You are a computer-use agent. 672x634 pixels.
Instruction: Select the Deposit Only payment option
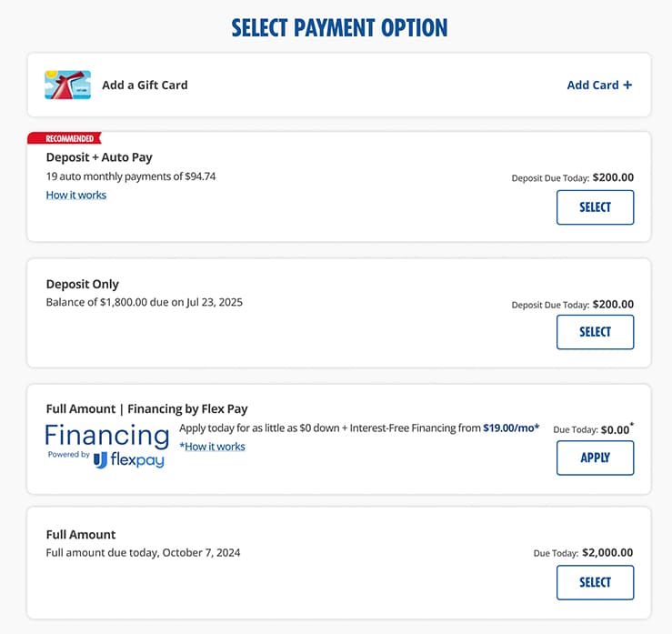point(595,332)
